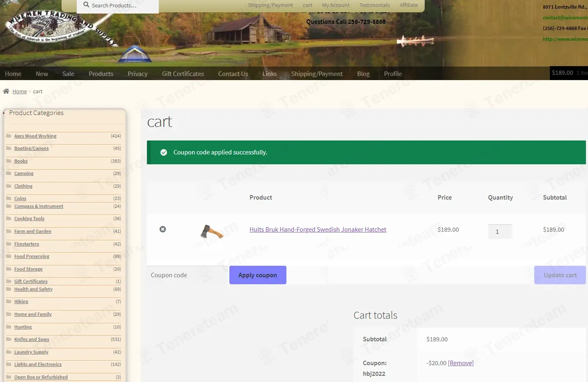This screenshot has width=588, height=382.
Task: Go to the Gift Certificates menu item
Action: (x=183, y=74)
